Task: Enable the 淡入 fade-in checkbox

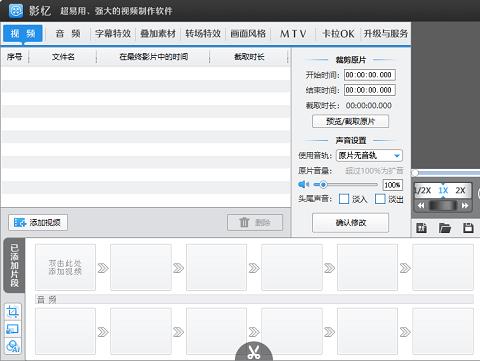Action: coord(344,199)
